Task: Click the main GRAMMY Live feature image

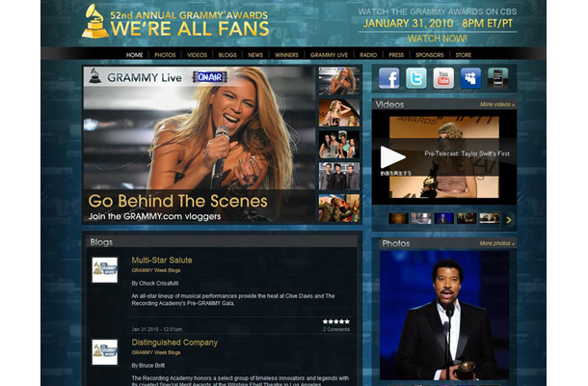Action: (x=200, y=145)
